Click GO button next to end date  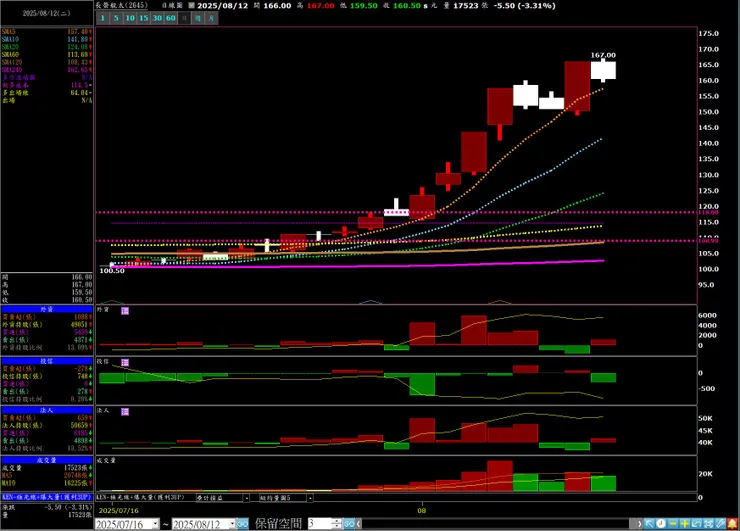243,524
